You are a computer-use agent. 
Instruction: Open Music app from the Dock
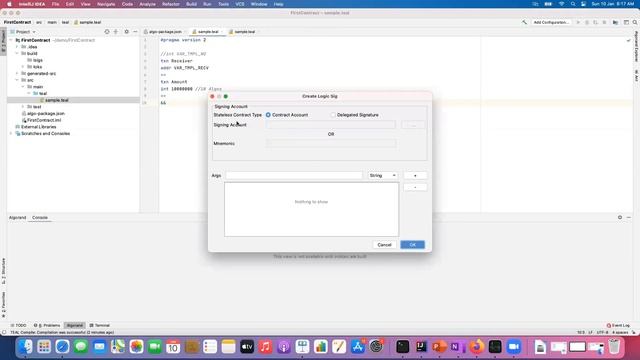[265, 347]
